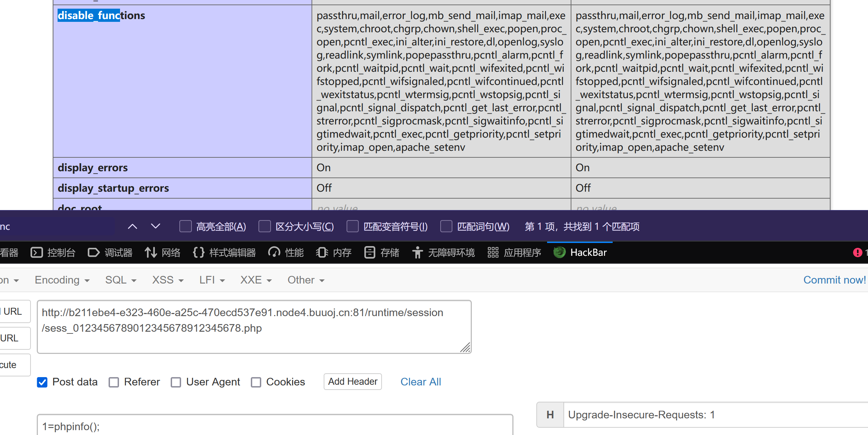Viewport: 868px width, 435px height.
Task: Click the red error count indicator
Action: coord(857,253)
